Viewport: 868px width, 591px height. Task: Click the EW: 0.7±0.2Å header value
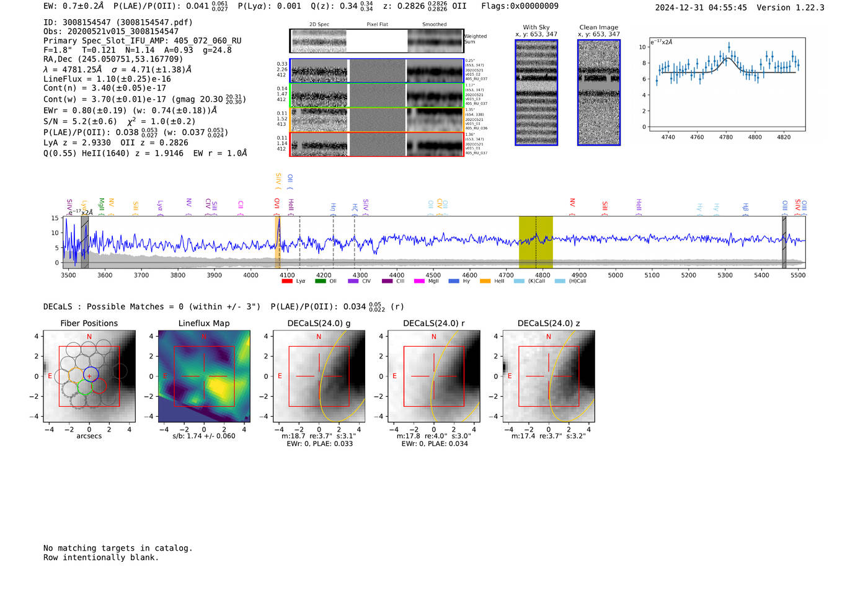pos(74,6)
